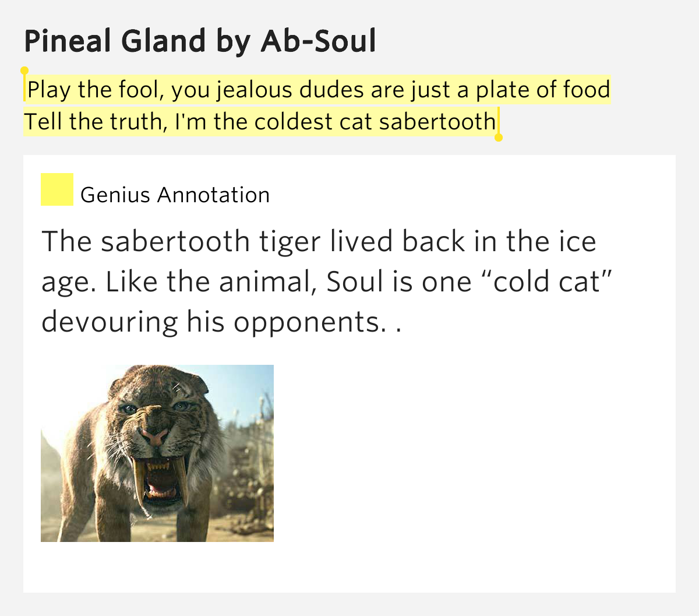The width and height of the screenshot is (699, 616).
Task: Click the artist name "Ab-Soul" in the title
Action: point(318,41)
